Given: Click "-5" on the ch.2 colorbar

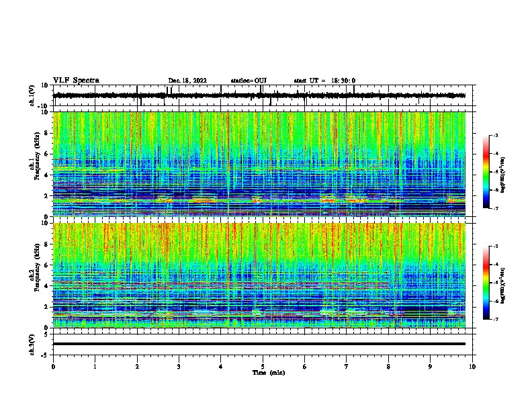Looking at the screenshot, I should click(496, 283).
